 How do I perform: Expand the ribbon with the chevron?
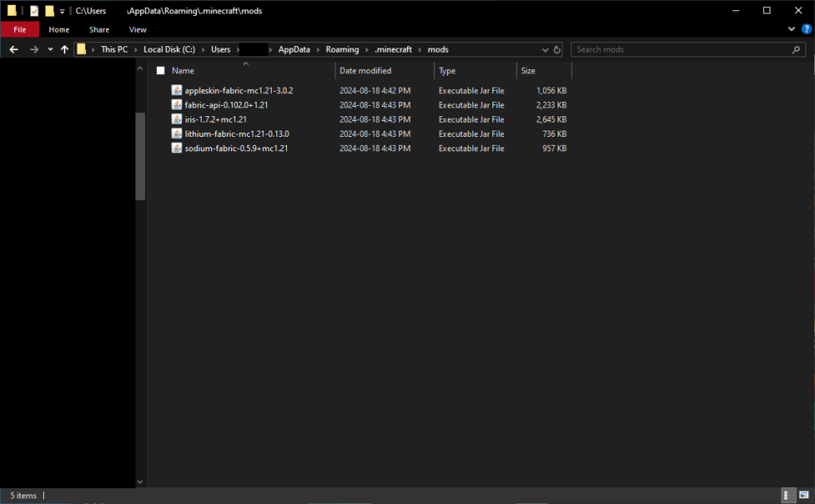tap(792, 29)
